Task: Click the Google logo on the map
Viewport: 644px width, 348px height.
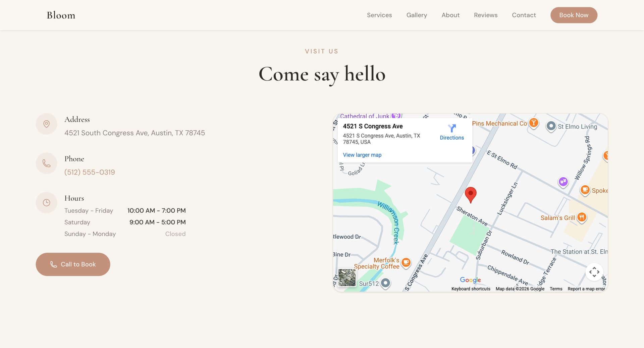Action: coord(470,280)
